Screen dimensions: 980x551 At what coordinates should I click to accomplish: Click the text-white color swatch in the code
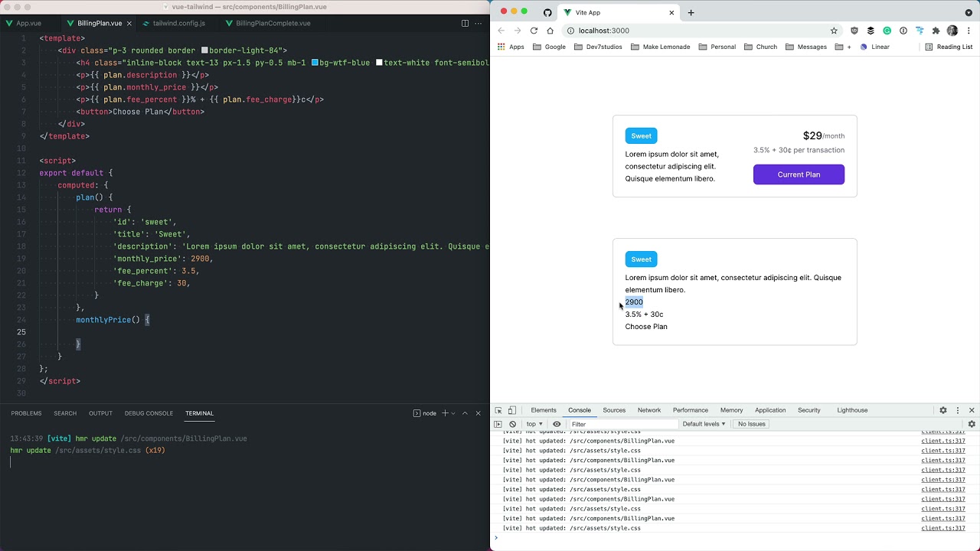(x=379, y=63)
